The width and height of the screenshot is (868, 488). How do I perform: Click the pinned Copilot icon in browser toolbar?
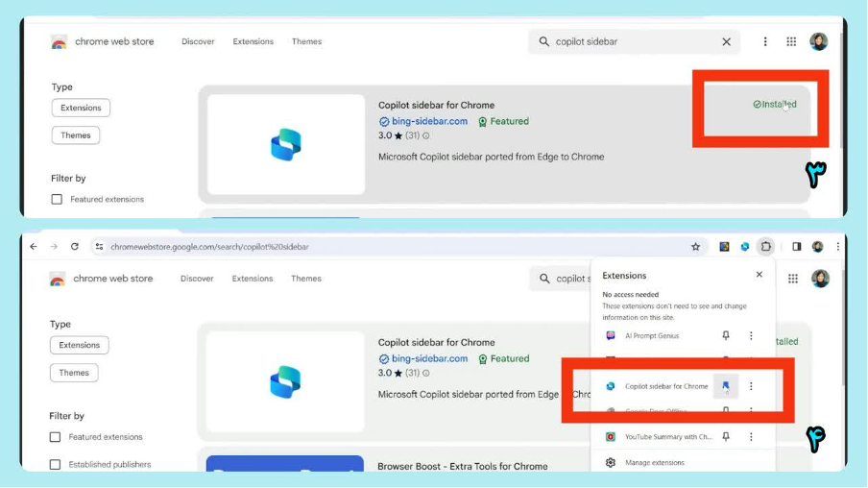[745, 247]
